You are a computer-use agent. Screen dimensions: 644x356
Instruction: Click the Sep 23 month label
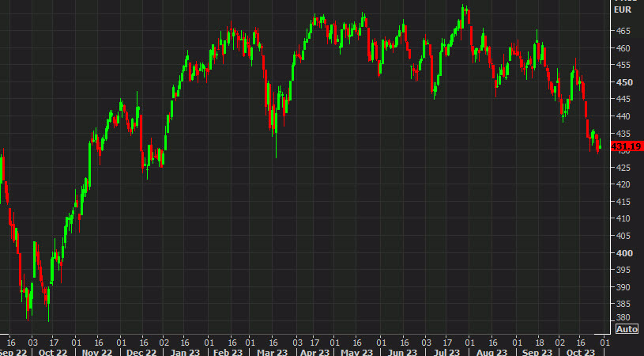click(537, 352)
